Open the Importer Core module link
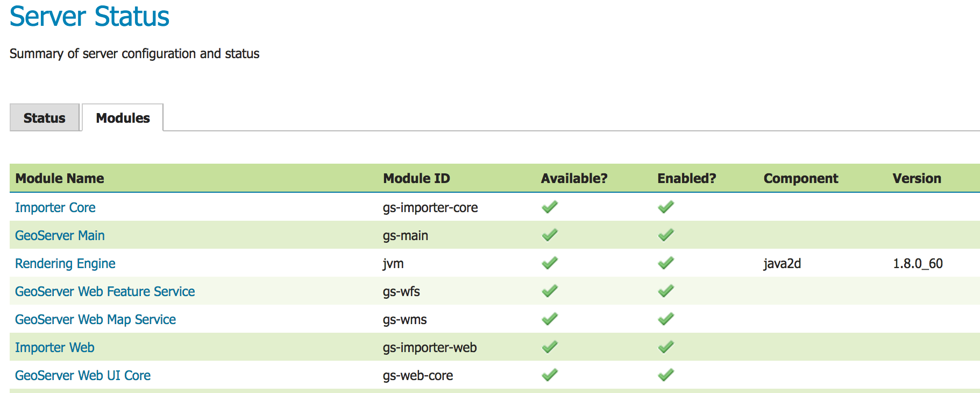Screen dimensions: 980x393 [x=55, y=208]
